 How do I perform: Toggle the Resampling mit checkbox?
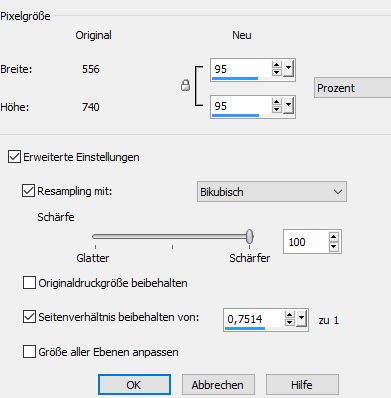pos(28,191)
